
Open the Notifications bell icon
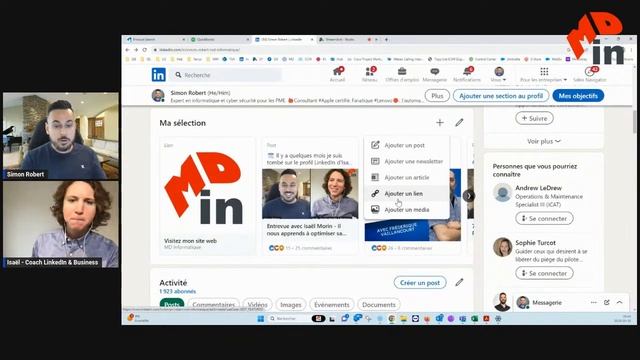pyautogui.click(x=467, y=74)
